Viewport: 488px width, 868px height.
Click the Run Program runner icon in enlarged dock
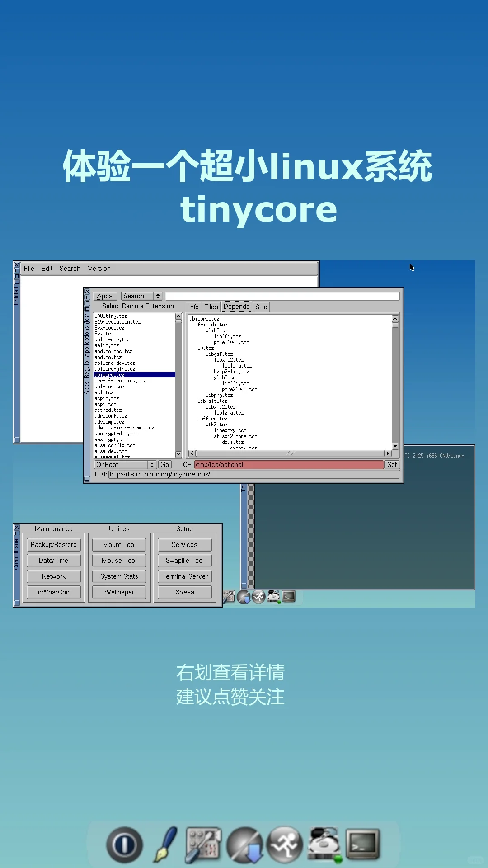[x=285, y=844]
